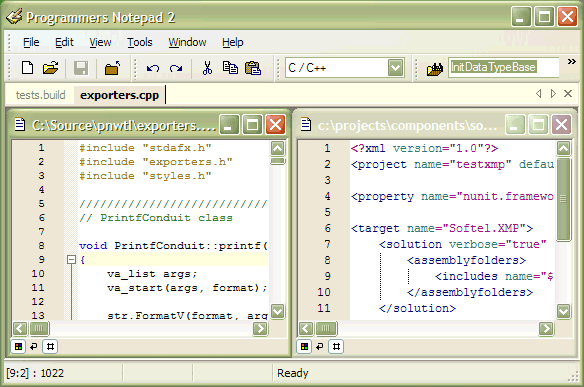Viewport: 584px width, 387px height.
Task: Collapse the code fold at line 9
Action: point(71,260)
